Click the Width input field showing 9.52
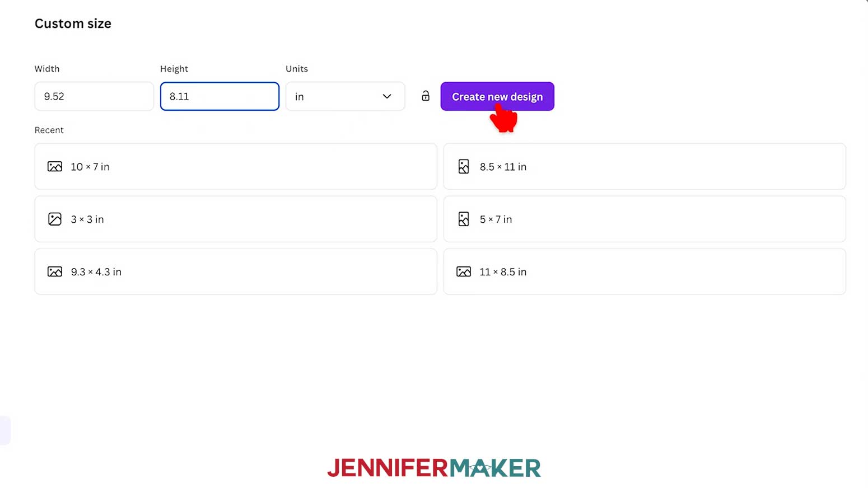 94,96
